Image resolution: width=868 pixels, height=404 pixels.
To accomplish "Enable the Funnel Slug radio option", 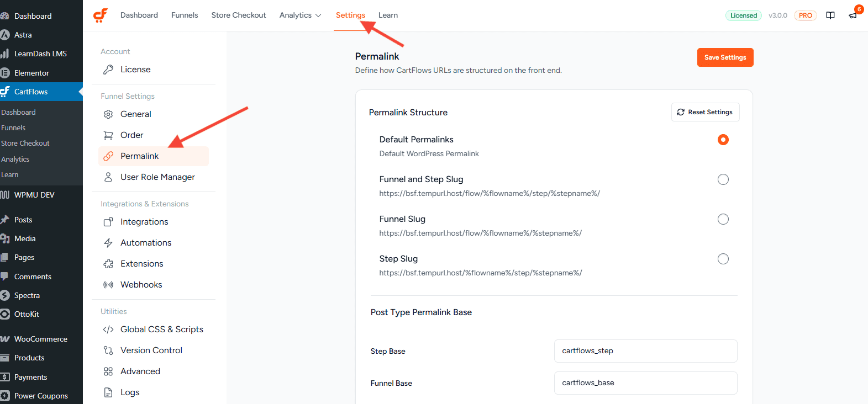I will click(x=723, y=219).
